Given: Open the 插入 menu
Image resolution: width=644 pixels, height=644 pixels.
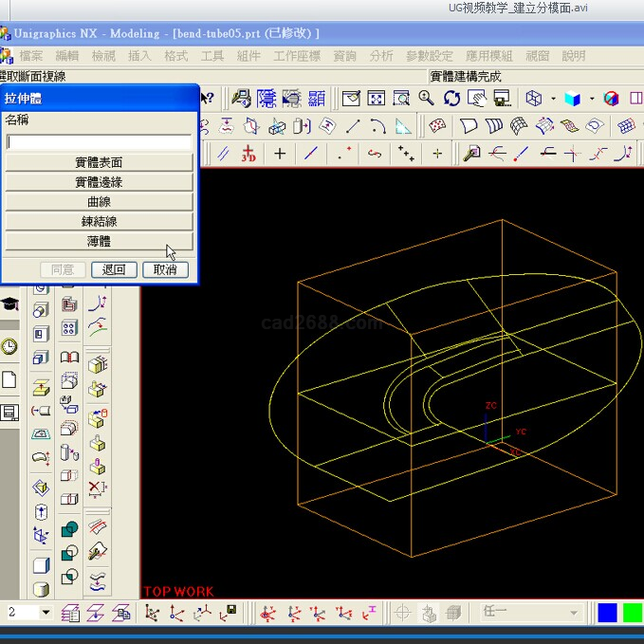Looking at the screenshot, I should click(139, 56).
